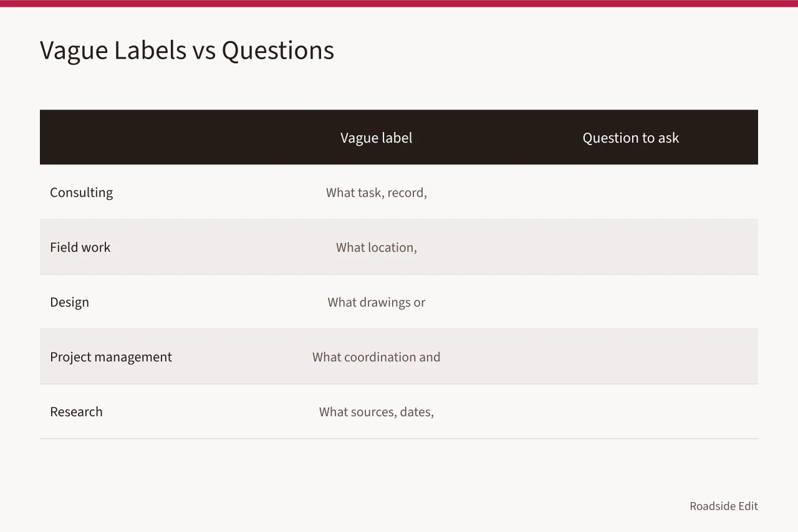
Task: Select the 'Design' row label
Action: pyautogui.click(x=70, y=302)
